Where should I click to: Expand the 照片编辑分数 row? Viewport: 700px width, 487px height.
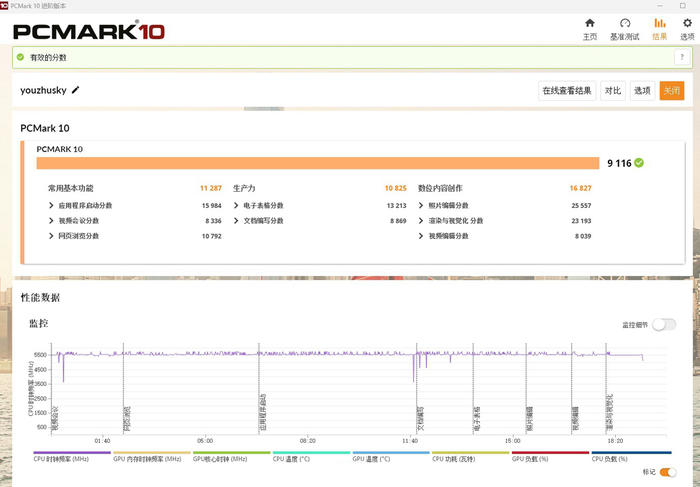[421, 205]
